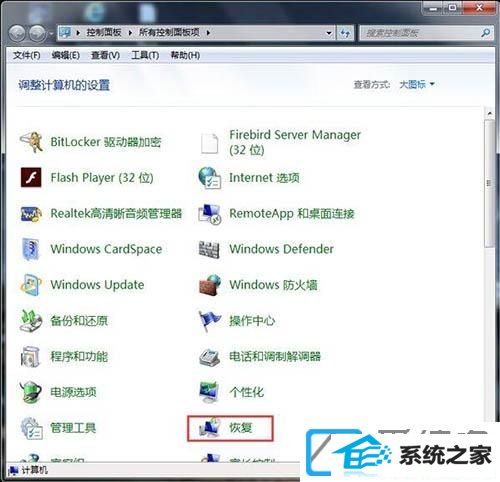Open the 备份和还原 backup icon

31,321
